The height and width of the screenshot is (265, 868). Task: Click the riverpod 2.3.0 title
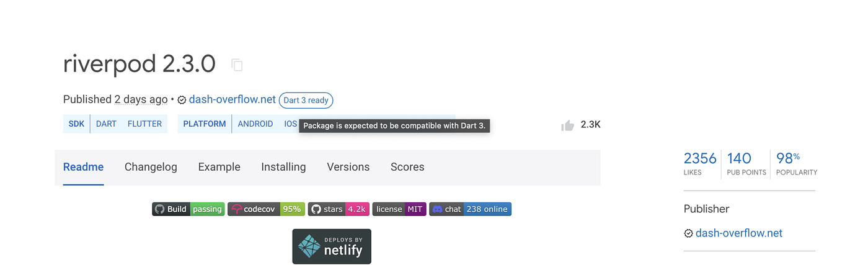pyautogui.click(x=139, y=64)
